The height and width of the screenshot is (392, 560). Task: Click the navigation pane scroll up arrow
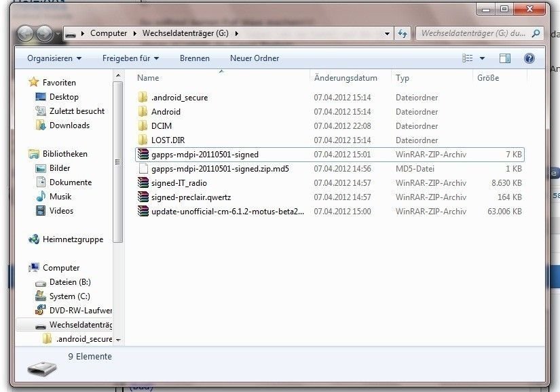[x=118, y=75]
